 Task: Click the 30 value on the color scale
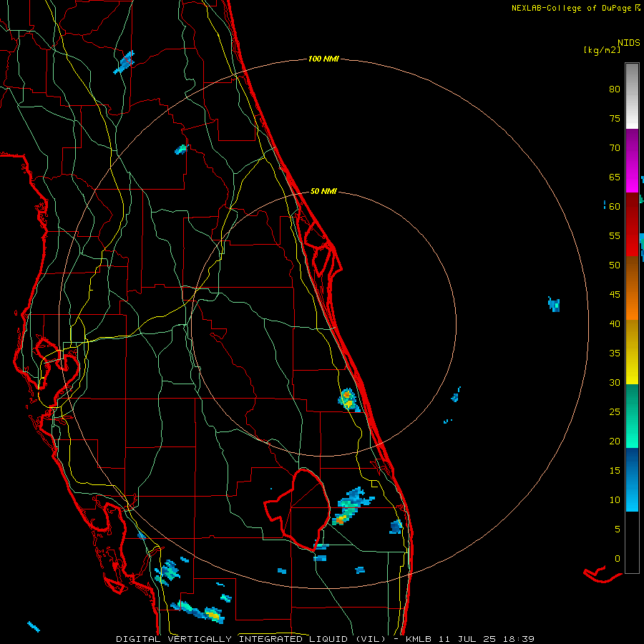point(615,383)
